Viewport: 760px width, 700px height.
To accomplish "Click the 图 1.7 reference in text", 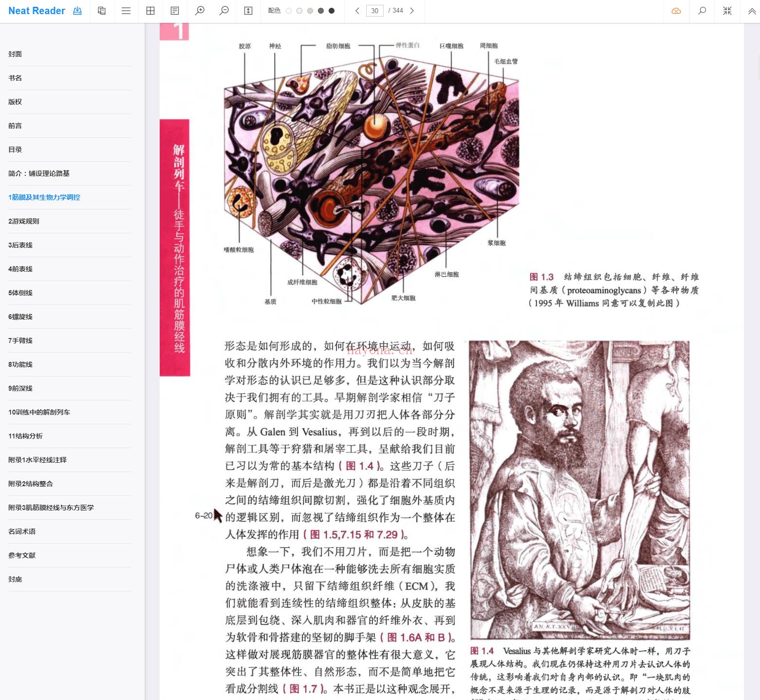I will click(303, 689).
